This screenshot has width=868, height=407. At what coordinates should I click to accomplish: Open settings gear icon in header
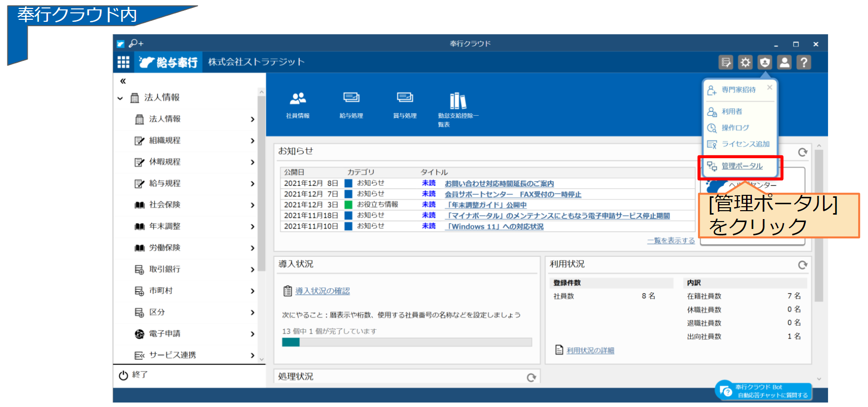point(745,62)
